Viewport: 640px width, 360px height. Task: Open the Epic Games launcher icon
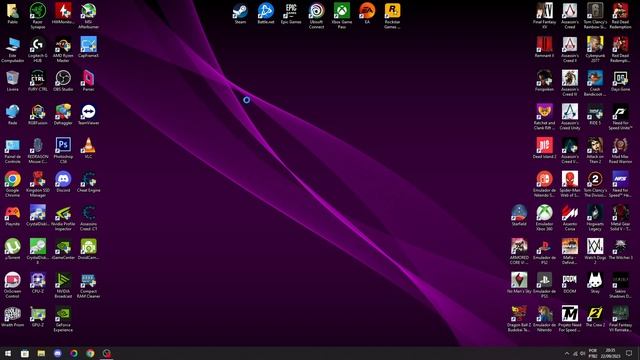291,13
